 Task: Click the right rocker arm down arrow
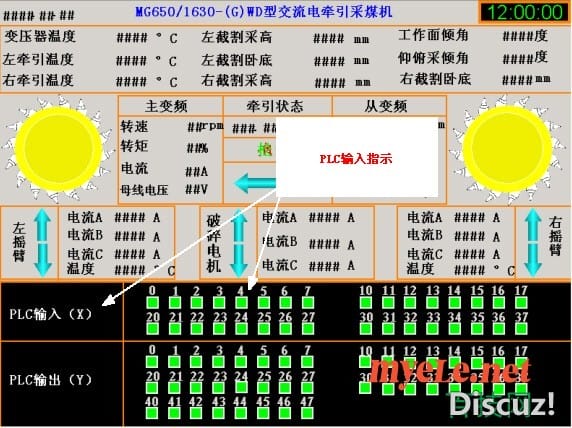coord(533,259)
